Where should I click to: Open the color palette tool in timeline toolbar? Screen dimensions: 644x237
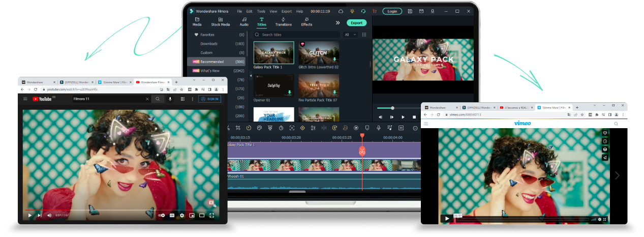(x=259, y=128)
